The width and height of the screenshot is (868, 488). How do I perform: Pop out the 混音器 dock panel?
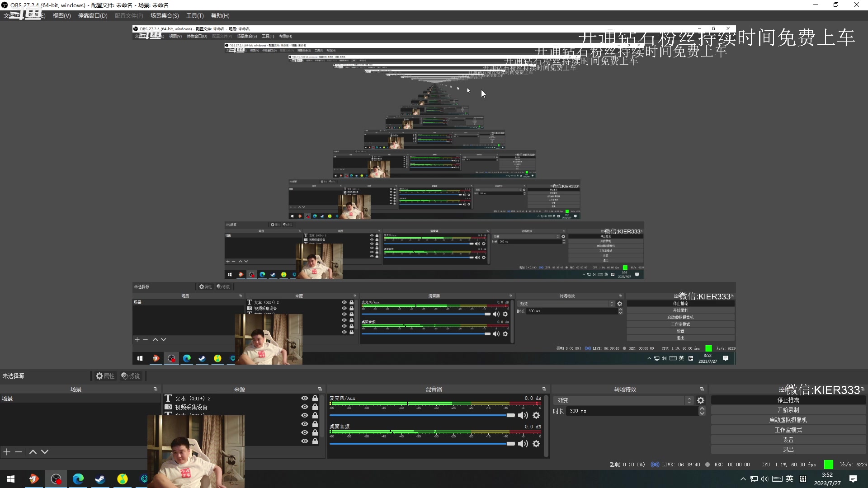544,389
